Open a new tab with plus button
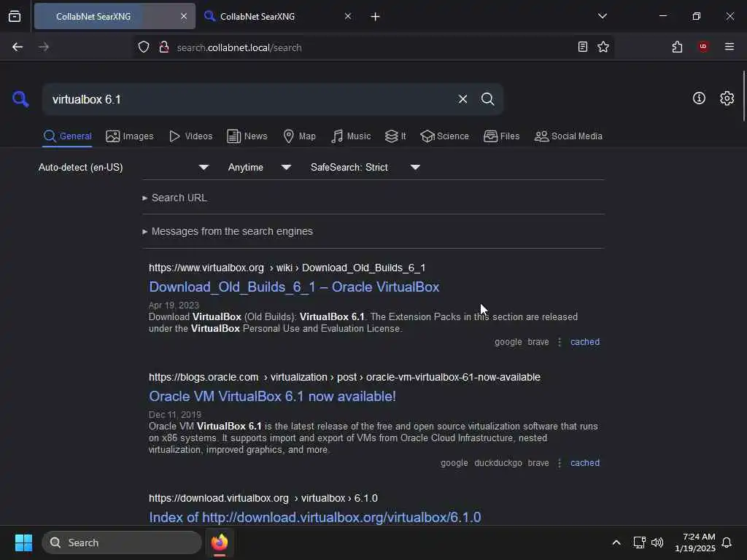 pyautogui.click(x=375, y=16)
